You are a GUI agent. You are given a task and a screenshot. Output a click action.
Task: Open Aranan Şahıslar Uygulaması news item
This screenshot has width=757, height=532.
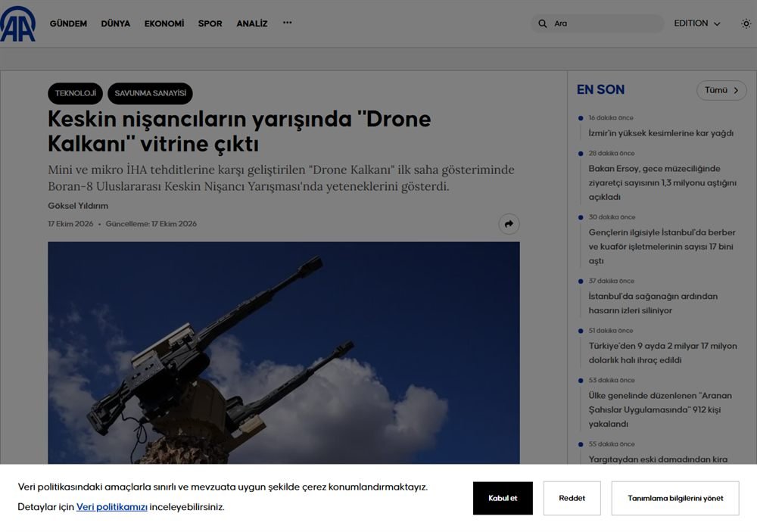click(x=660, y=409)
